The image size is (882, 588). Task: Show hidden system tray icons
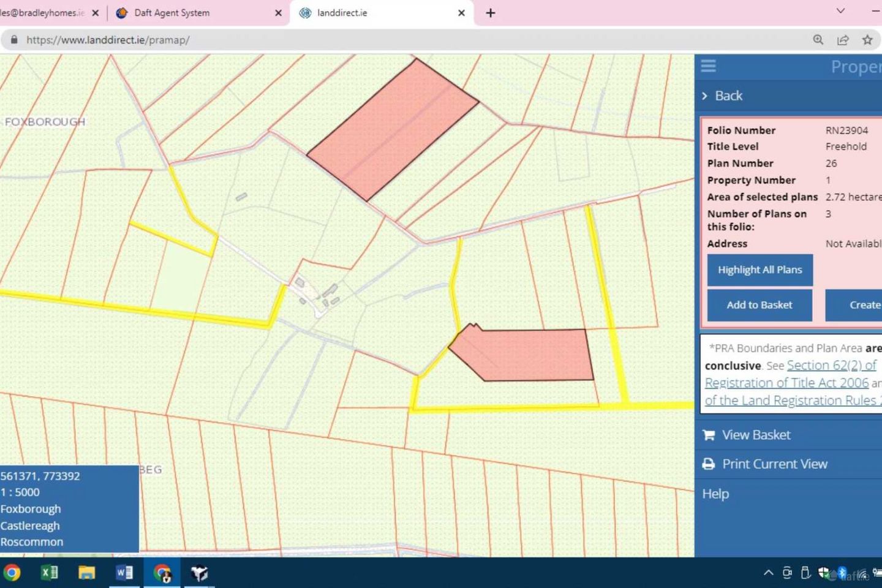pyautogui.click(x=768, y=573)
